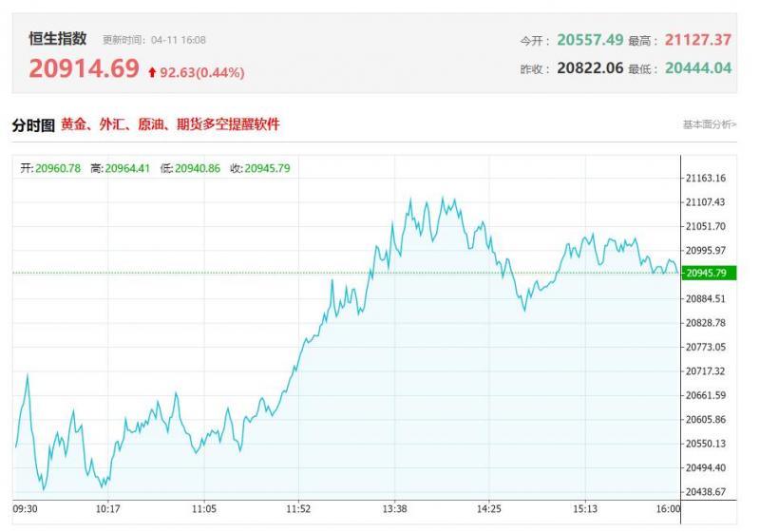Click the 13:38 time axis label
The width and height of the screenshot is (760, 532).
pyautogui.click(x=394, y=509)
